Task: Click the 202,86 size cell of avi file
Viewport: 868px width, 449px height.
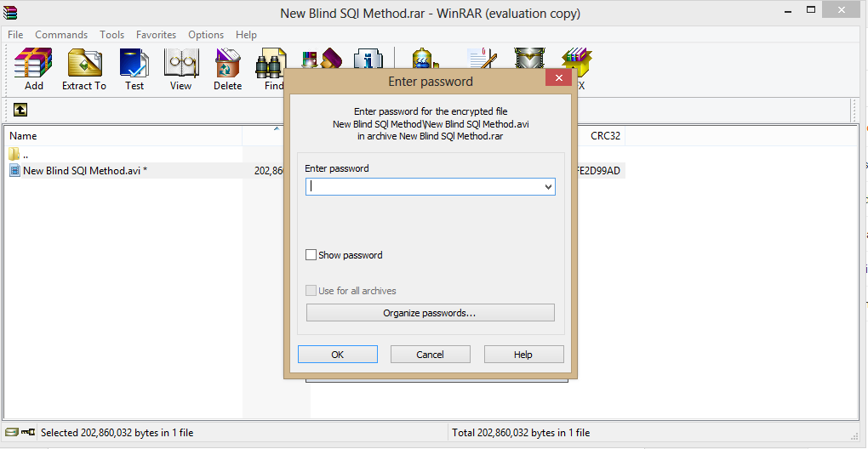Action: point(269,170)
